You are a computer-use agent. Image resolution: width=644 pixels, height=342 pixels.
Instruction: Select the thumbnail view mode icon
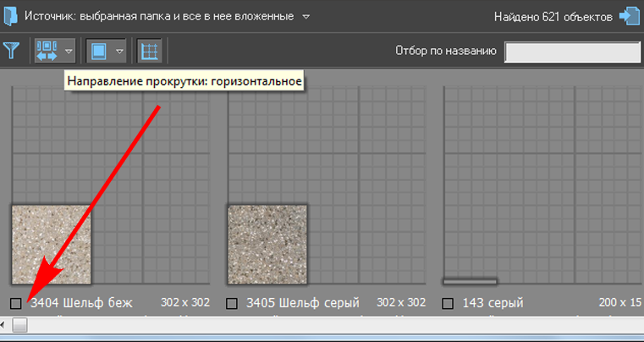coord(98,52)
